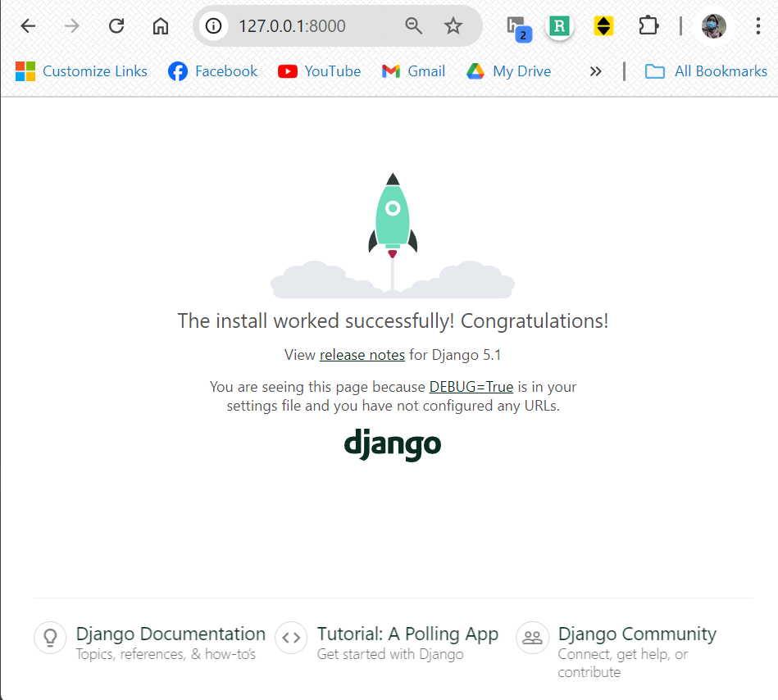Open the user profile avatar
This screenshot has width=778, height=700.
(x=714, y=26)
